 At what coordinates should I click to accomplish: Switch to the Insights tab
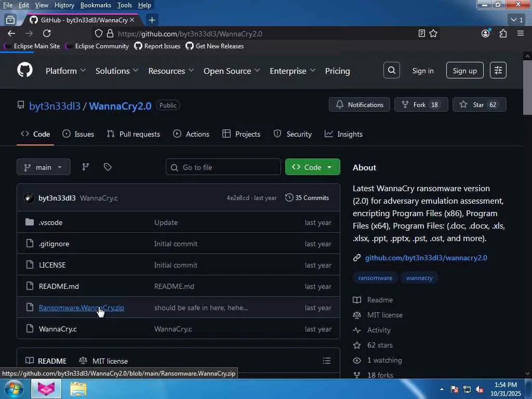[x=343, y=134]
